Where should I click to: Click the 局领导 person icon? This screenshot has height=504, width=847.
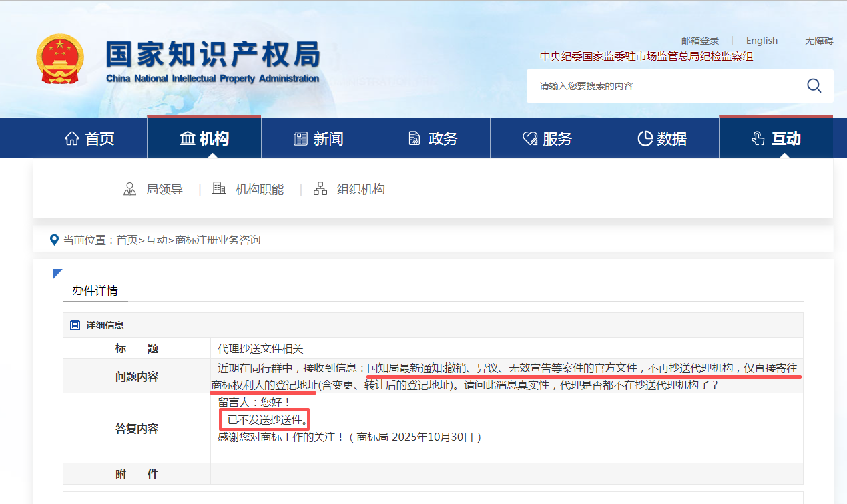click(x=129, y=189)
